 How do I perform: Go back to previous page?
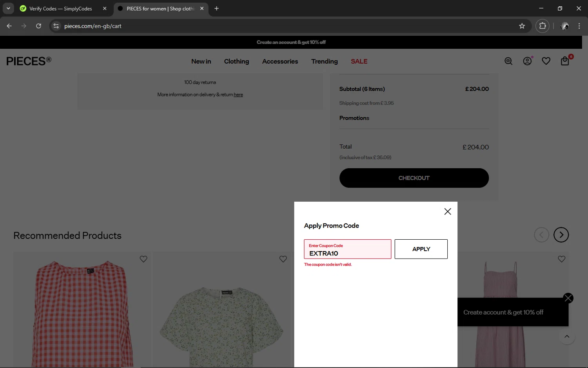9,26
